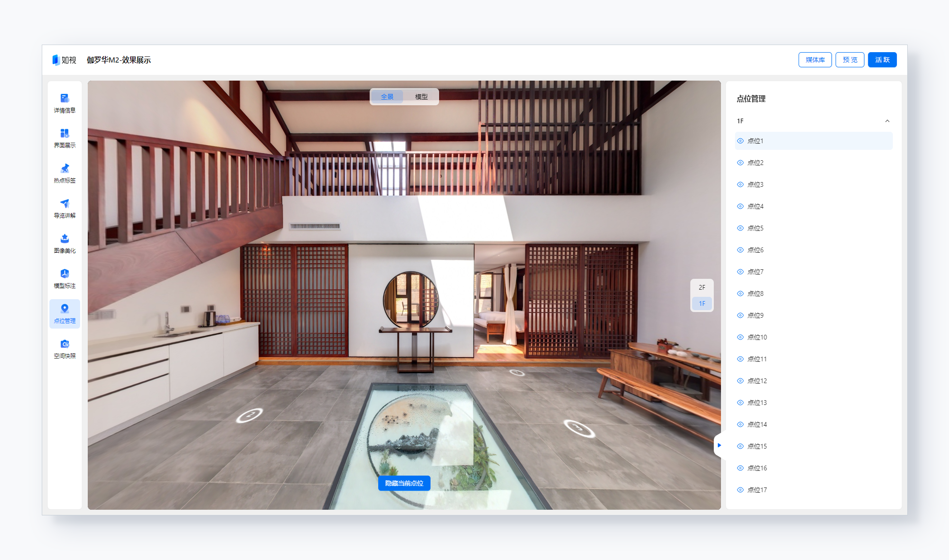Select the 点位1 row label
This screenshot has width=949, height=560.
[x=755, y=141]
